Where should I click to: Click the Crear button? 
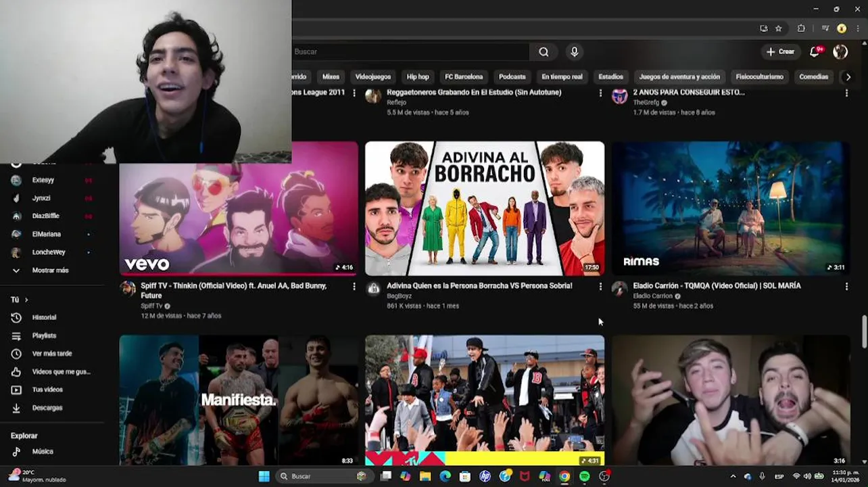[780, 52]
